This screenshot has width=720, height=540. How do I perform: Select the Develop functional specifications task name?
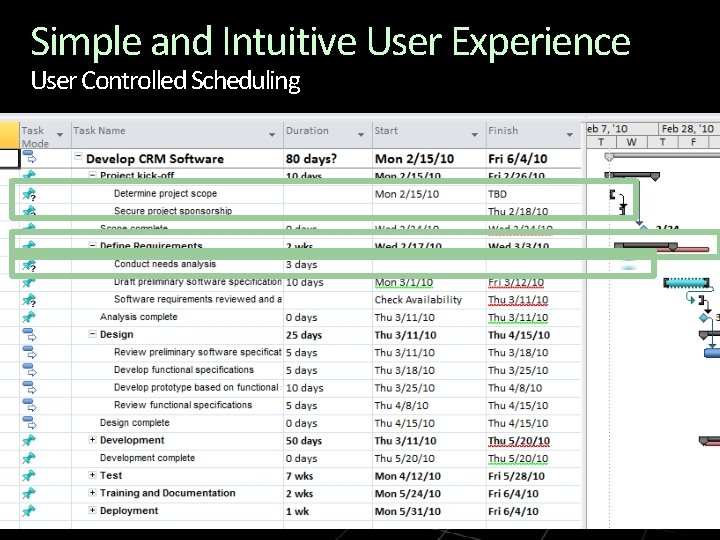click(x=184, y=370)
